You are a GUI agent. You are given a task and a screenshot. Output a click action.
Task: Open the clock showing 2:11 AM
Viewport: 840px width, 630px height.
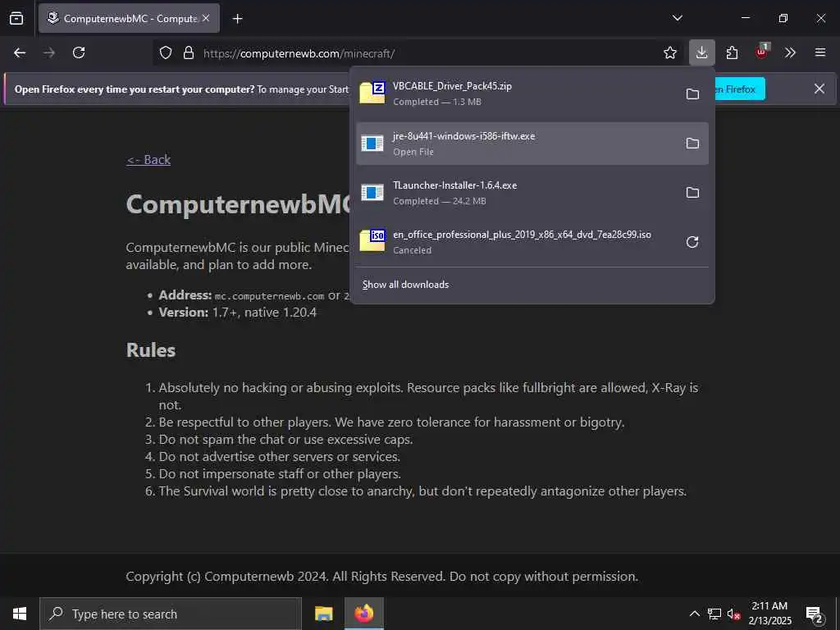pos(769,614)
